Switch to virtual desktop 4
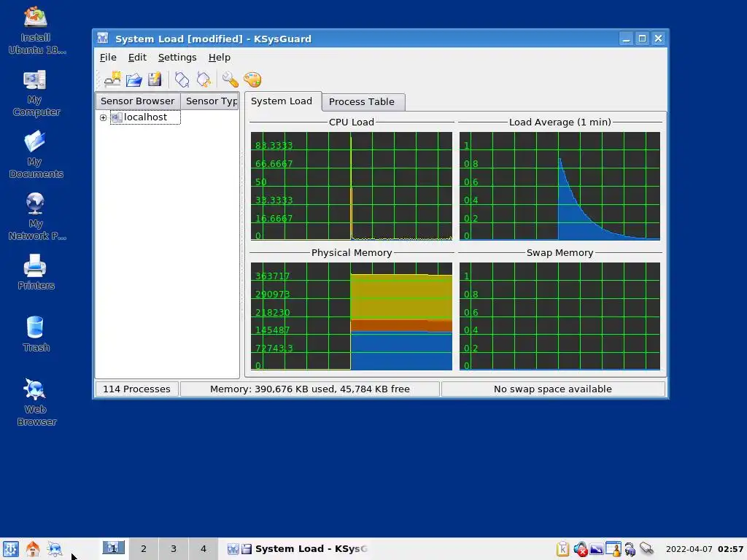This screenshot has width=747, height=560. pyautogui.click(x=204, y=549)
